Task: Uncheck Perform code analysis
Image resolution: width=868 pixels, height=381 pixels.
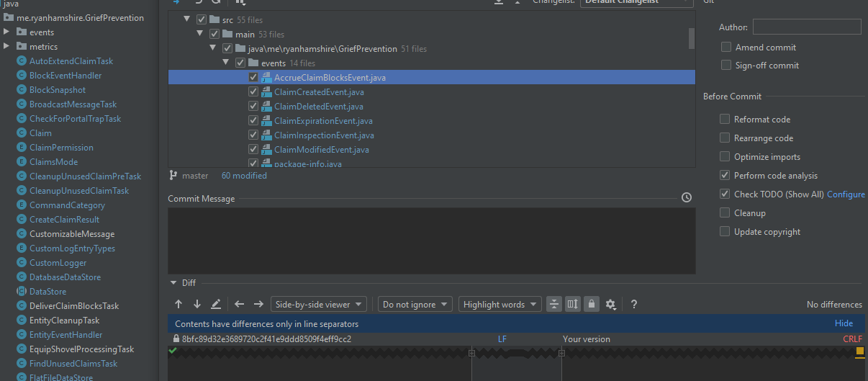Action: pyautogui.click(x=725, y=176)
